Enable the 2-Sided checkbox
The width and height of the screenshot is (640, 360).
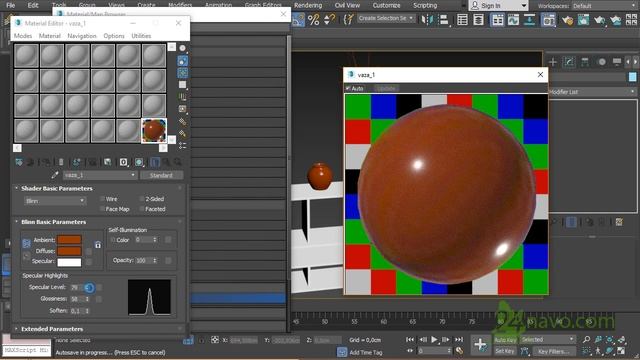click(142, 199)
